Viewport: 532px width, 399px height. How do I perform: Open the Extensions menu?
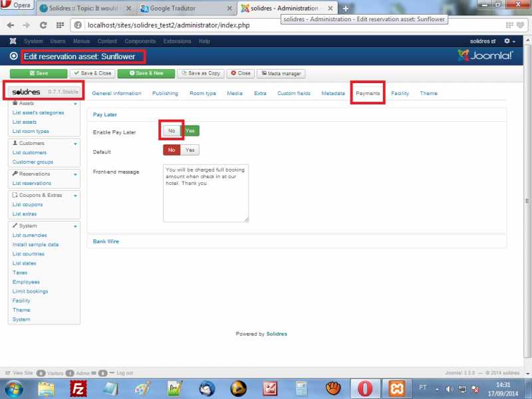pos(177,41)
